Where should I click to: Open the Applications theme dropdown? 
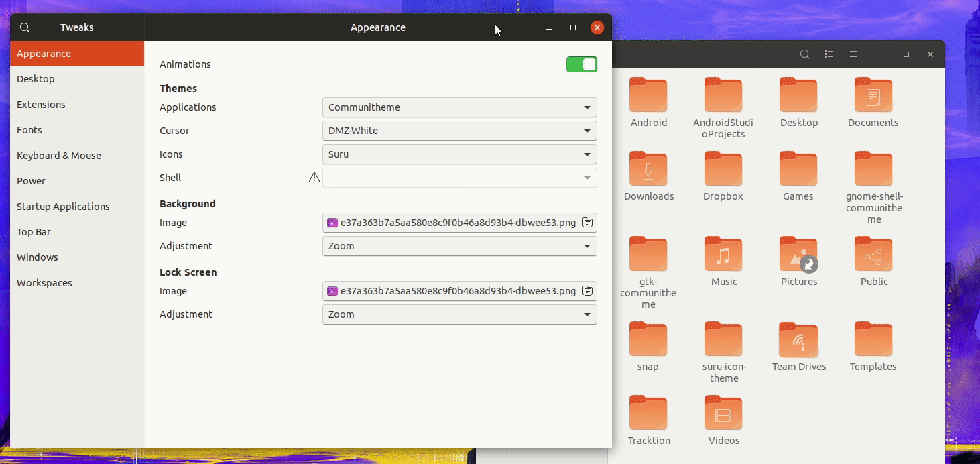[460, 107]
